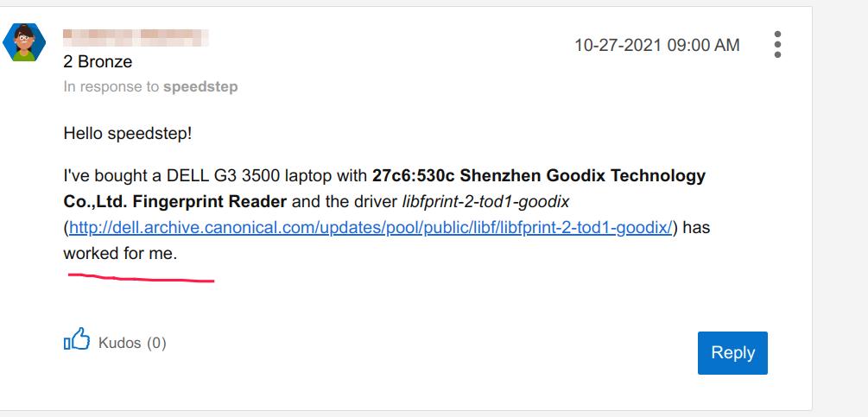
Task: View the kudos count (0)
Action: pyautogui.click(x=156, y=343)
